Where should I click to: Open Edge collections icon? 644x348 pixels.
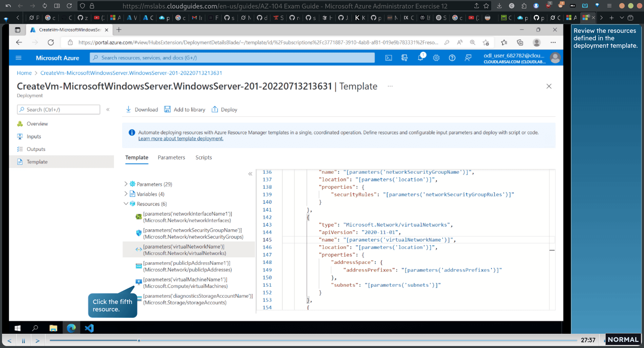click(x=520, y=42)
